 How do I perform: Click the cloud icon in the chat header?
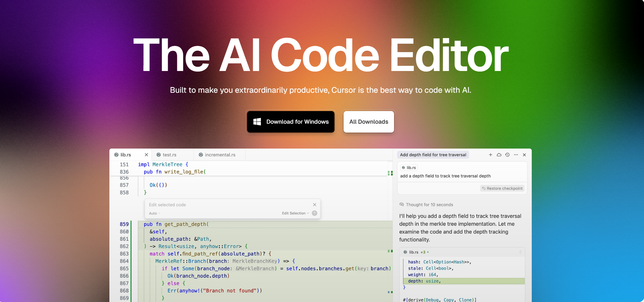[x=499, y=155]
